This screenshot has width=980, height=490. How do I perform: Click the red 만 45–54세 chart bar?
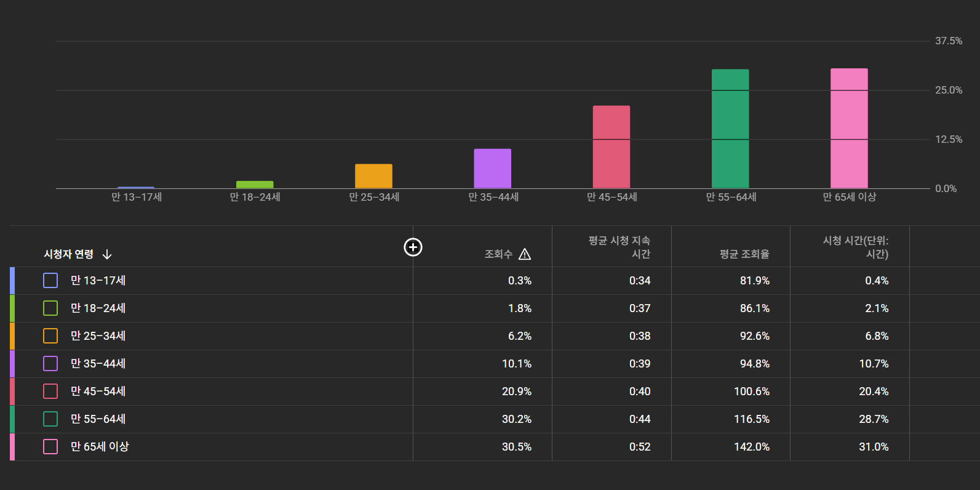tap(611, 147)
